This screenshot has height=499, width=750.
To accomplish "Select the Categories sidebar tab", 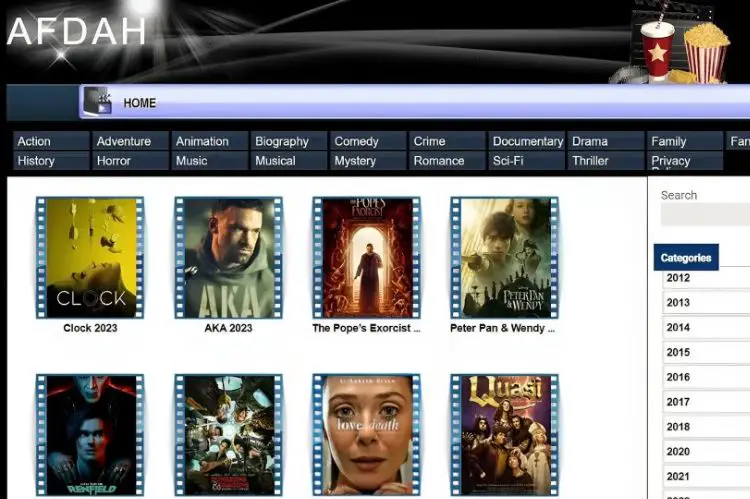I will 686,257.
